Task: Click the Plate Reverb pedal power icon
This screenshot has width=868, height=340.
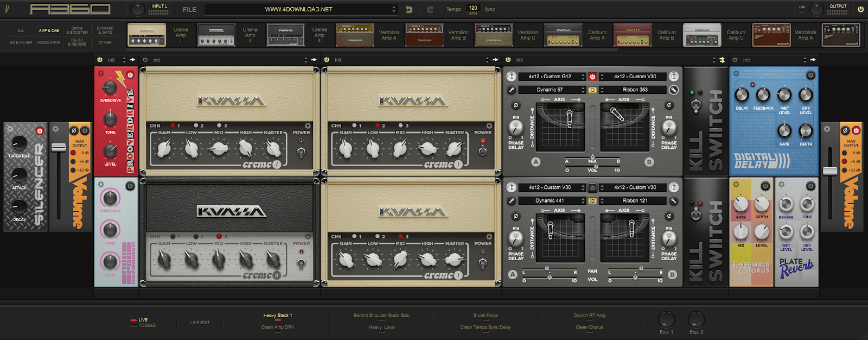Action: (810, 186)
